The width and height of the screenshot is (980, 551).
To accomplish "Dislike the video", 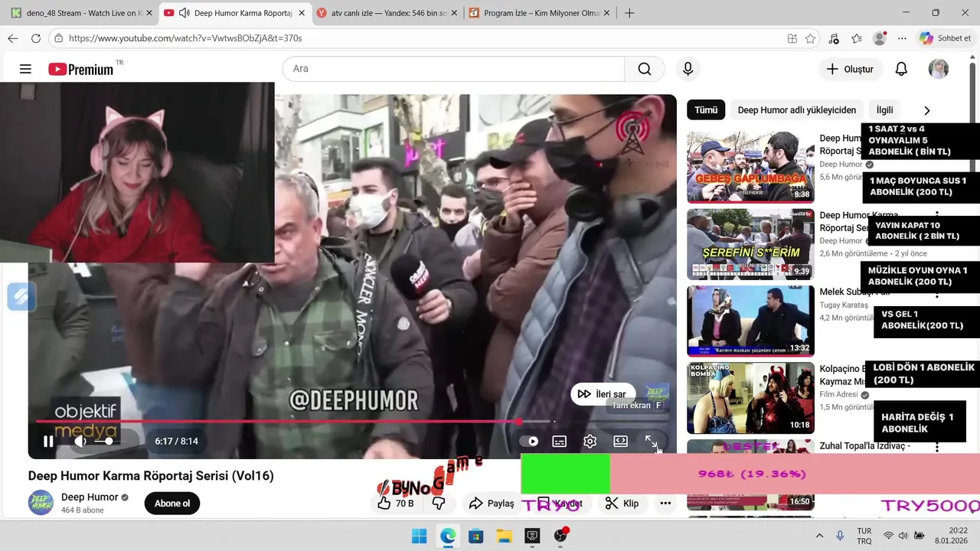I will tap(439, 503).
